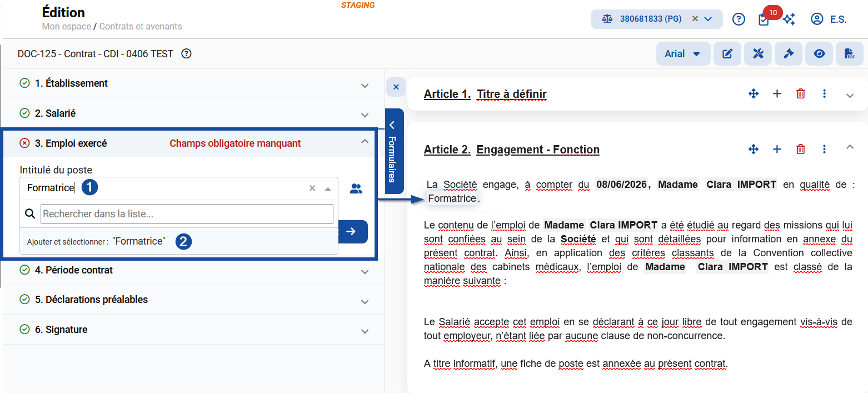Click Champs obligatoire manquant warning text
This screenshot has width=868, height=393.
[235, 143]
